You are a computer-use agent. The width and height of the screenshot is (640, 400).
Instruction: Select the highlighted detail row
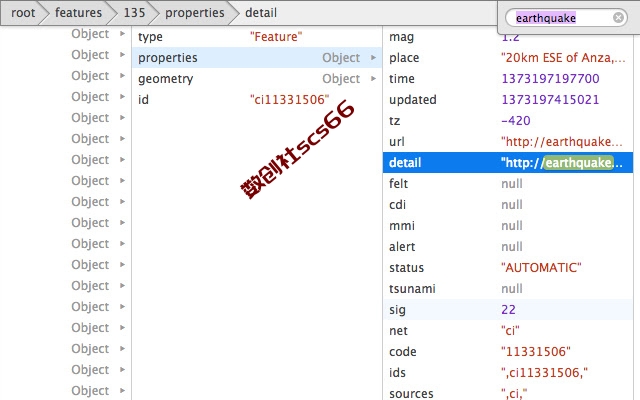tap(508, 162)
